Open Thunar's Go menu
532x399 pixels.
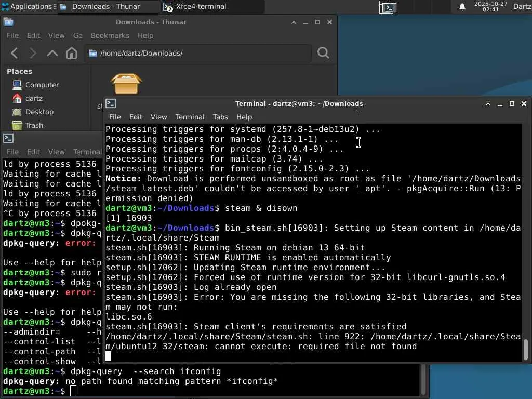78,36
